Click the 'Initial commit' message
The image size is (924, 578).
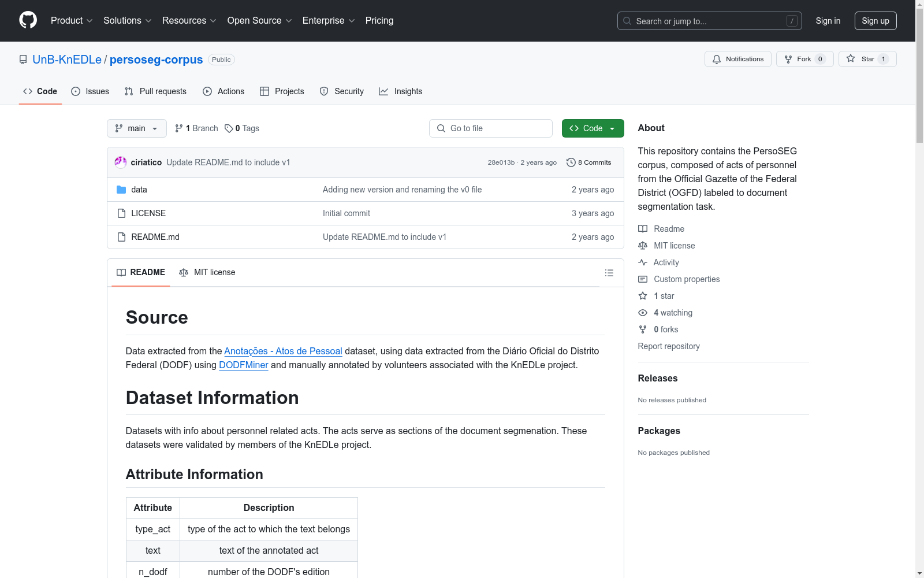point(346,213)
